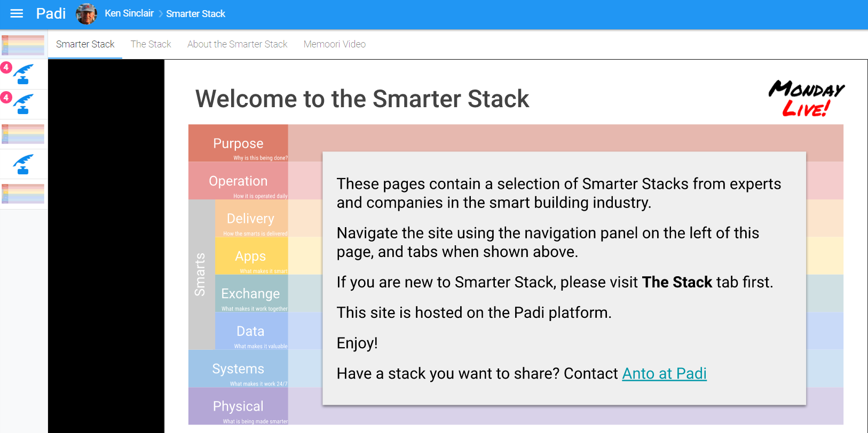
Task: Click the vertical Smarts label
Action: coord(201,275)
